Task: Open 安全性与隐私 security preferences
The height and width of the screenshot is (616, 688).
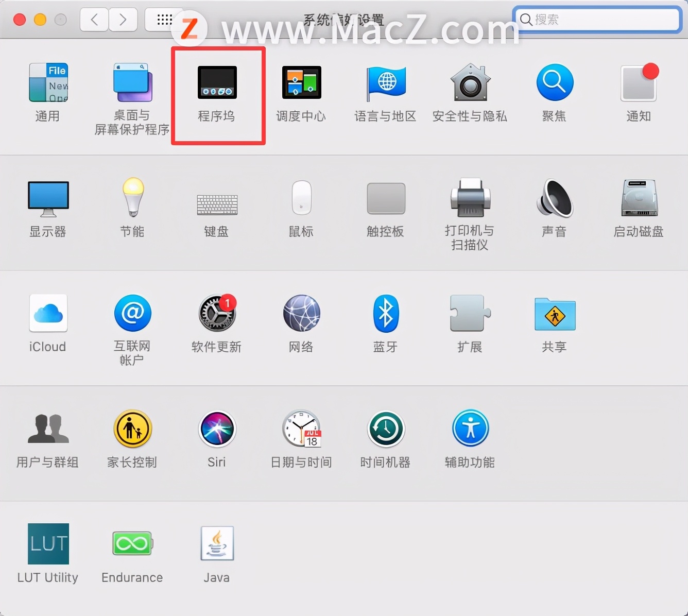Action: point(470,93)
